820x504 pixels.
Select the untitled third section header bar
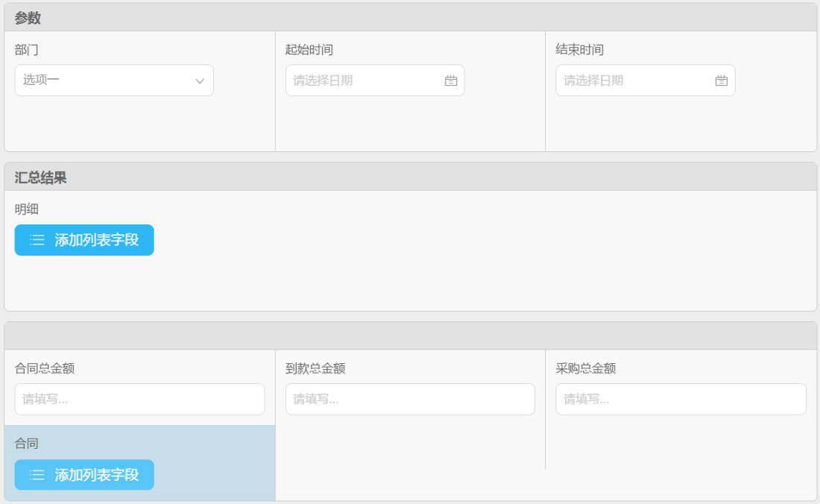(410, 336)
